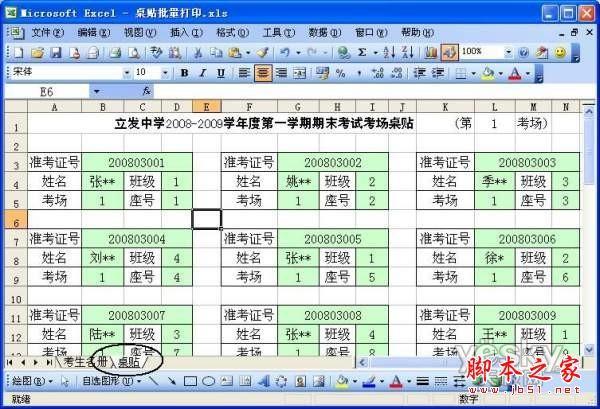Open the 编辑 (Edit) menu
The height and width of the screenshot is (409, 600).
(x=94, y=33)
